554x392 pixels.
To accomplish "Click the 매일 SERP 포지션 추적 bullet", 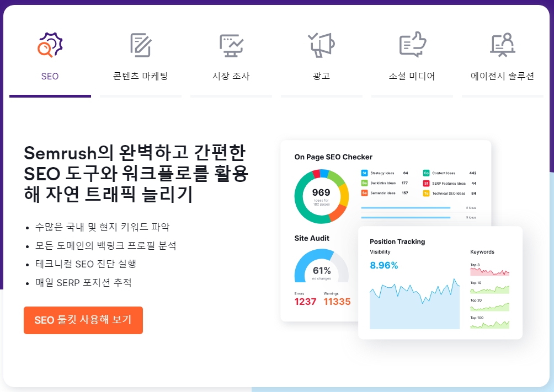I will pyautogui.click(x=83, y=282).
